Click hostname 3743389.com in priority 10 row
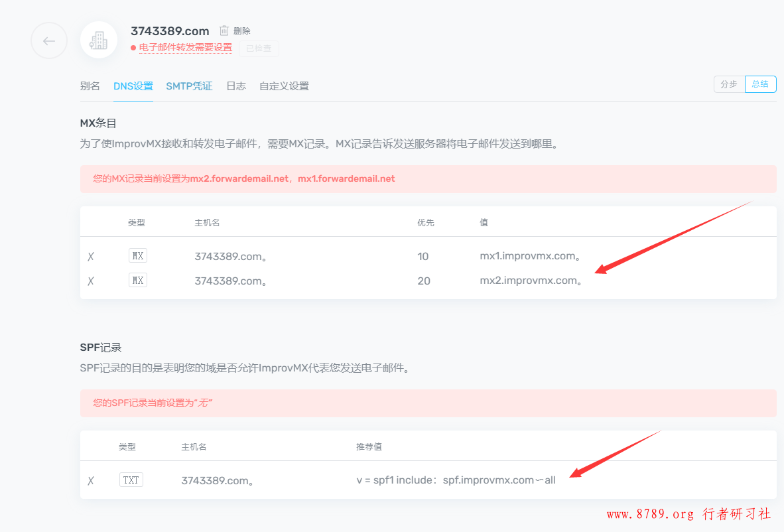This screenshot has height=532, width=784. [231, 257]
